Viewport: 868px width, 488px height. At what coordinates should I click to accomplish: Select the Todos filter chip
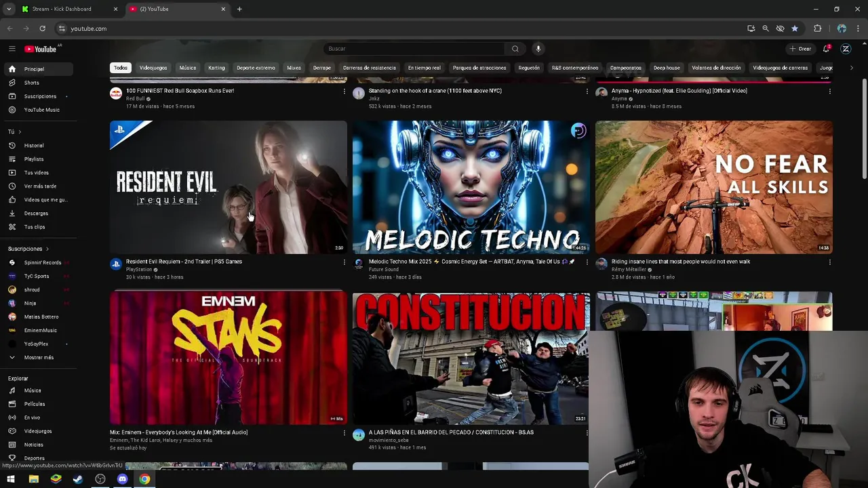click(x=121, y=68)
